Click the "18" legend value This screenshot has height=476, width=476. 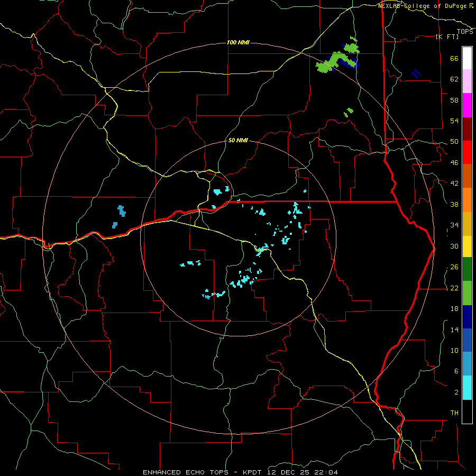click(454, 309)
